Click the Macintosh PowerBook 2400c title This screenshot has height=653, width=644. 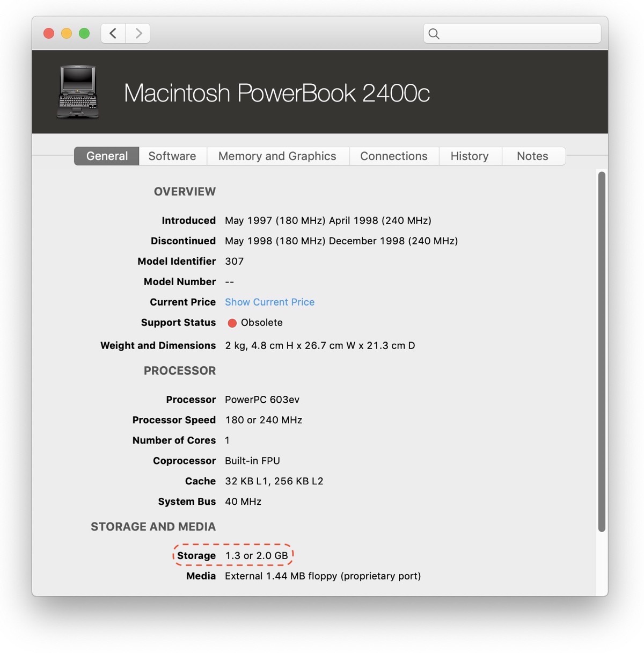[x=277, y=93]
